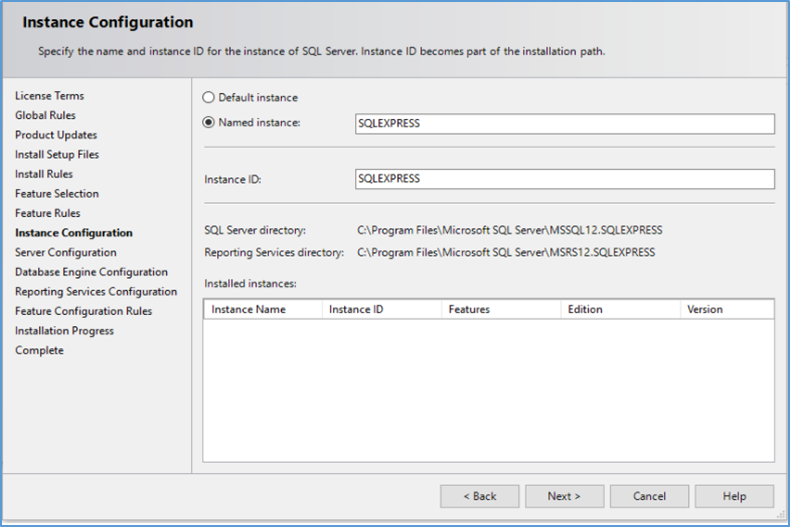Select Product Updates step

[x=56, y=135]
